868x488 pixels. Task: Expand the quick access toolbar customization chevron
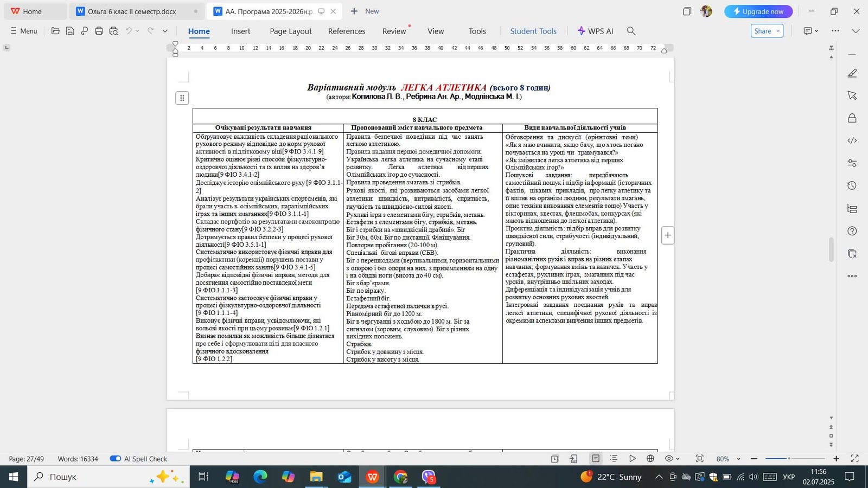(165, 31)
